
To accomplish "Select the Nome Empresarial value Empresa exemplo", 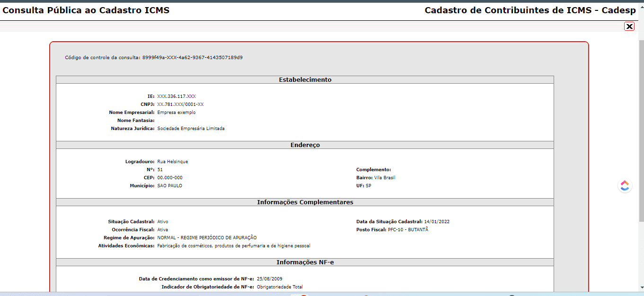I will click(176, 113).
